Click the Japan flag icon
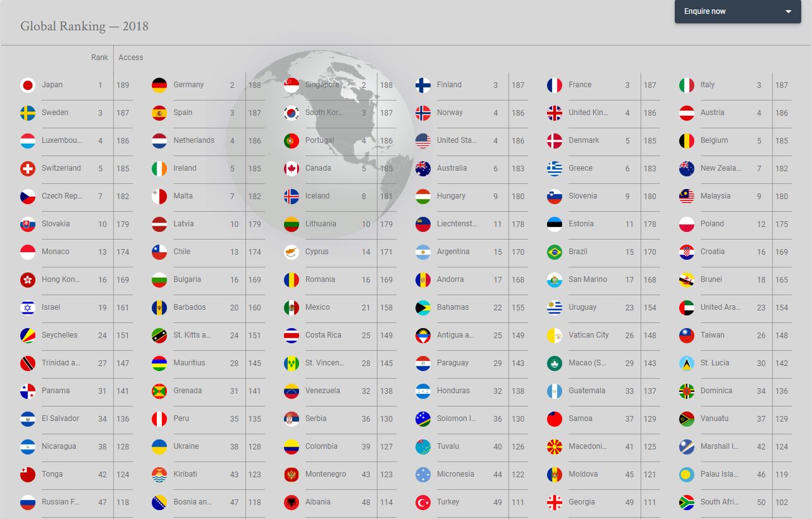Image resolution: width=812 pixels, height=519 pixels. 28,85
